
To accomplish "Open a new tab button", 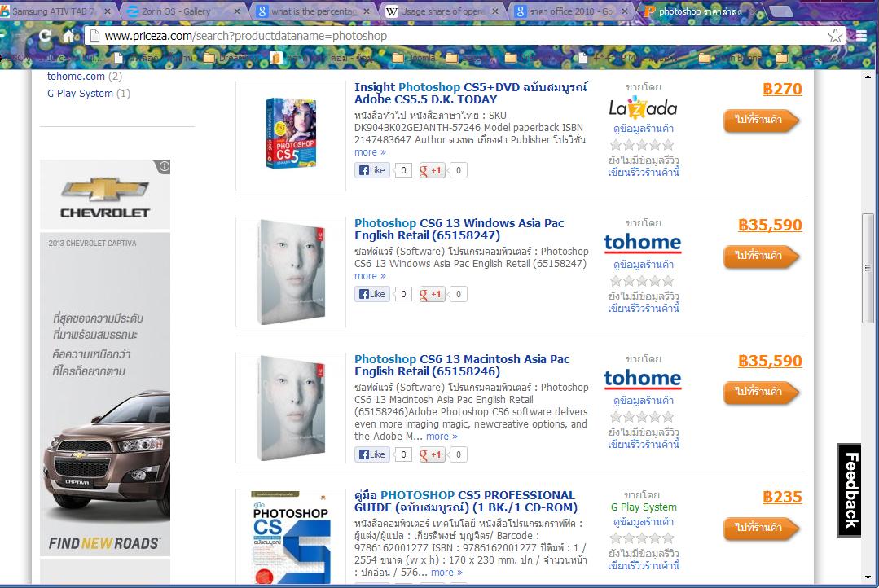I will [781, 11].
